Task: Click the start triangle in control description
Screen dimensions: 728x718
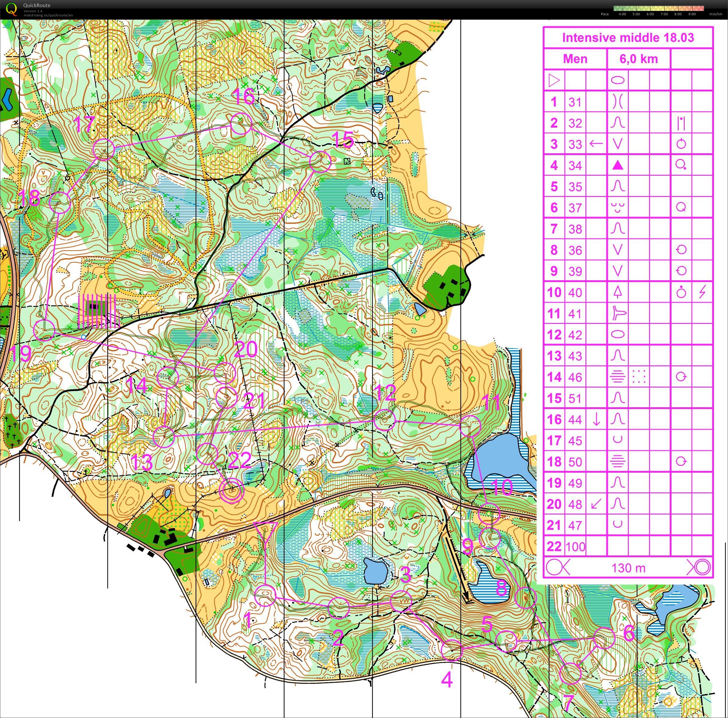Action: pyautogui.click(x=554, y=80)
